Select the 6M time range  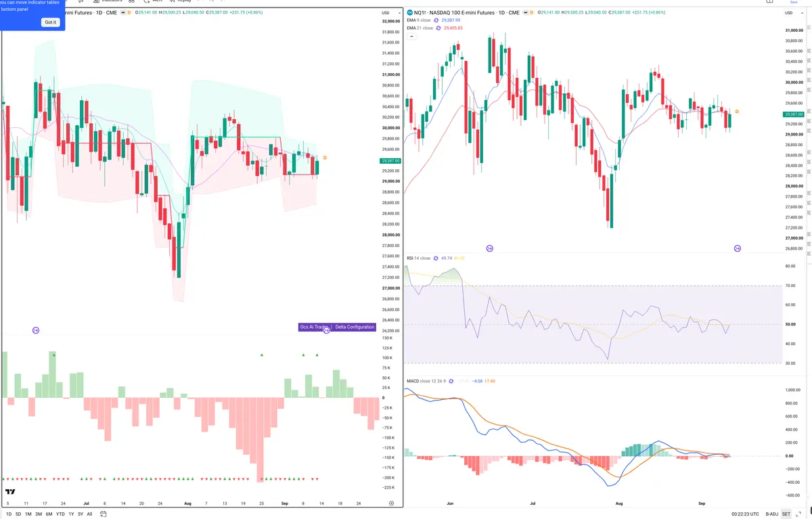[49, 514]
